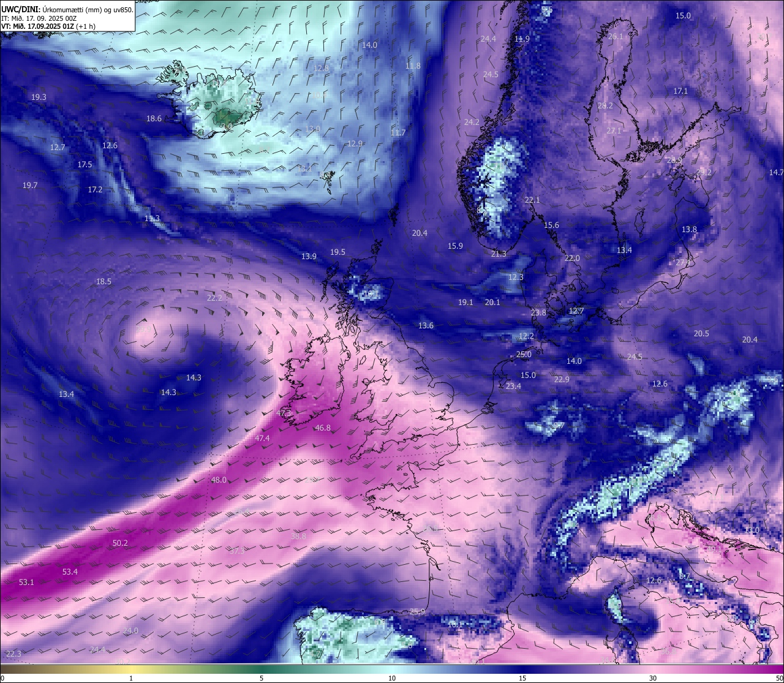
Task: Click the map value '20.1'
Action: [492, 302]
